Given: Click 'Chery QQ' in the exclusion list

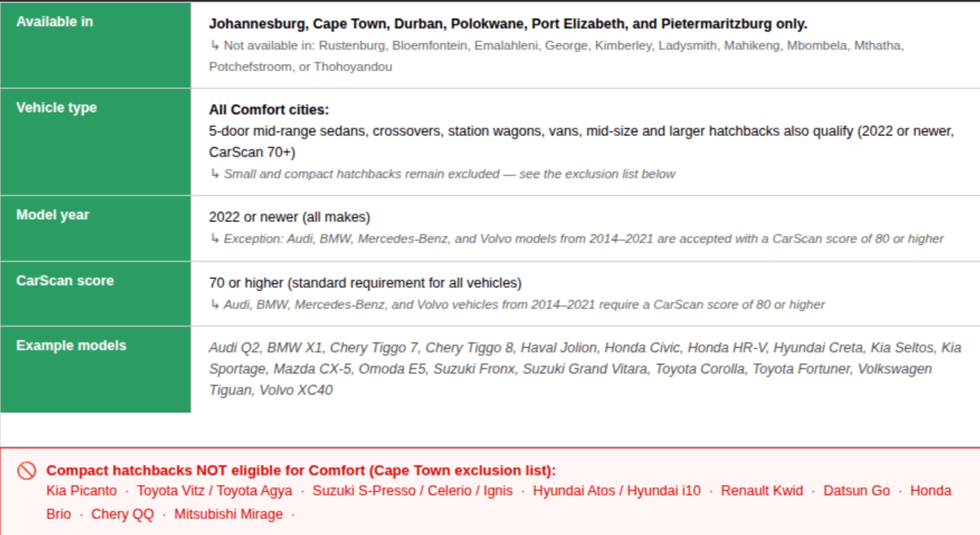Looking at the screenshot, I should click(x=122, y=514).
